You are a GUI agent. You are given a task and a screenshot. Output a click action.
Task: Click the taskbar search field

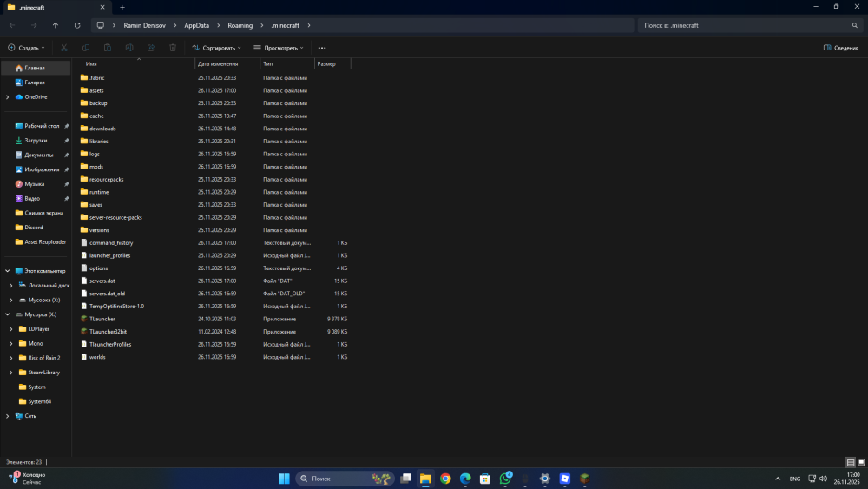[x=345, y=479]
